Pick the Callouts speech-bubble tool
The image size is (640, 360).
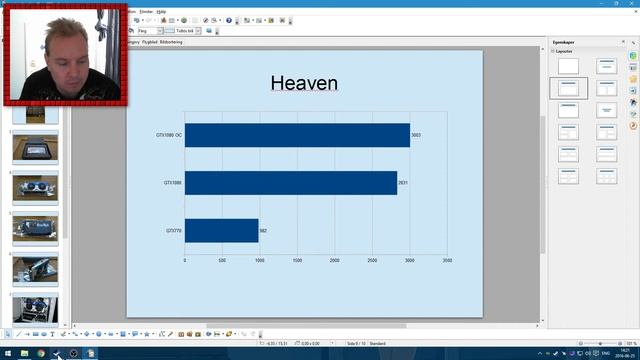click(135, 334)
